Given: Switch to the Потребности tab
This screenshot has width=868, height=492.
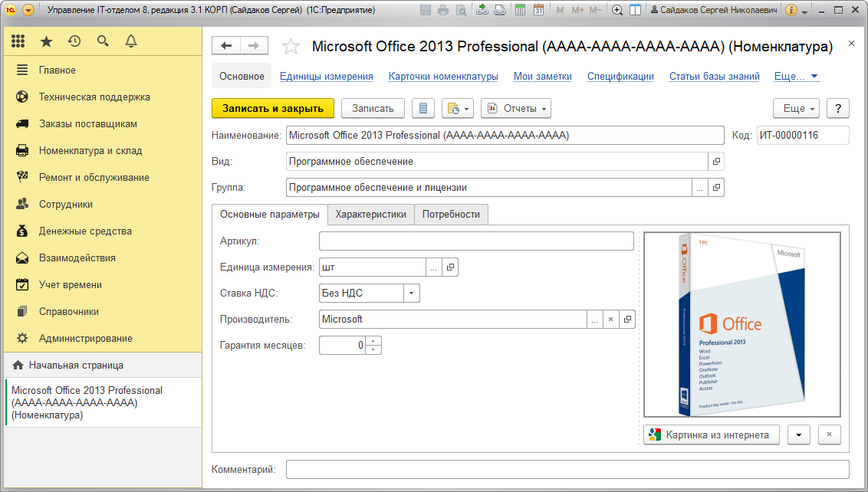Looking at the screenshot, I should [x=451, y=214].
